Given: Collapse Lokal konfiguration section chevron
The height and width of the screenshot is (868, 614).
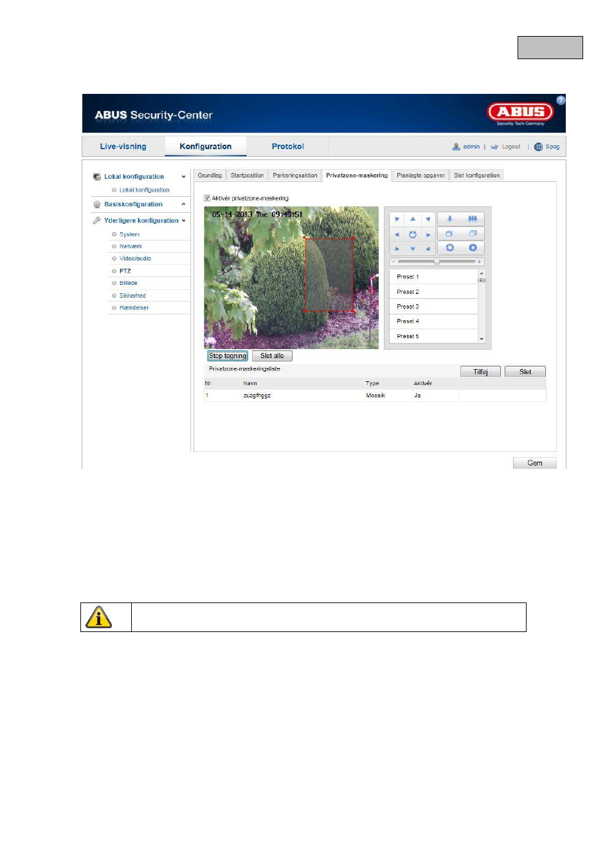Looking at the screenshot, I should (183, 177).
